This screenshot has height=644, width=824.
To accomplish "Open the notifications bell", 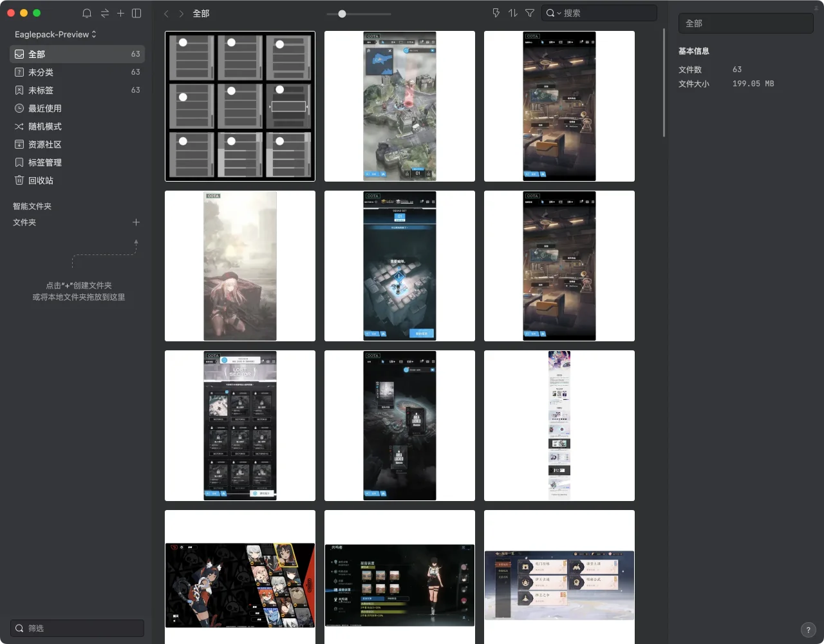I will coord(87,14).
